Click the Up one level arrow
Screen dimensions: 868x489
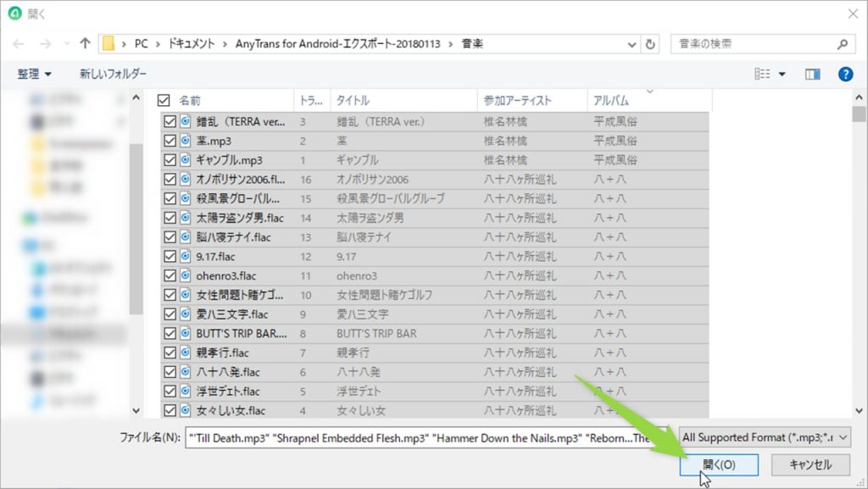[x=85, y=43]
